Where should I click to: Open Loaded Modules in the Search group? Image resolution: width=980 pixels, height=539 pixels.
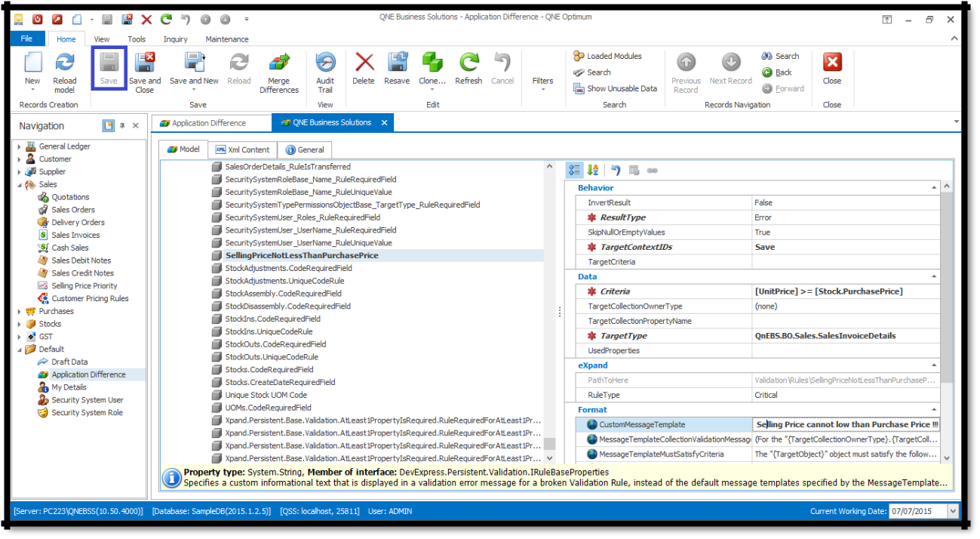coord(607,56)
